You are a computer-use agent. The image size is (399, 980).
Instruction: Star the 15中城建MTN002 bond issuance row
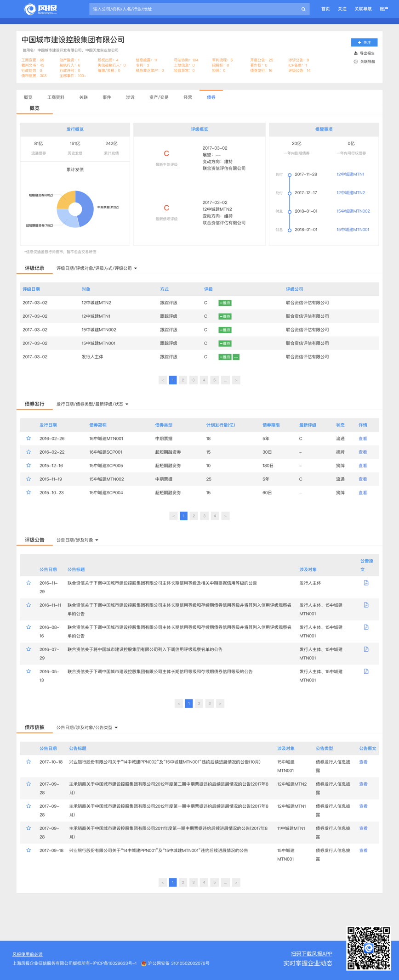click(x=28, y=479)
